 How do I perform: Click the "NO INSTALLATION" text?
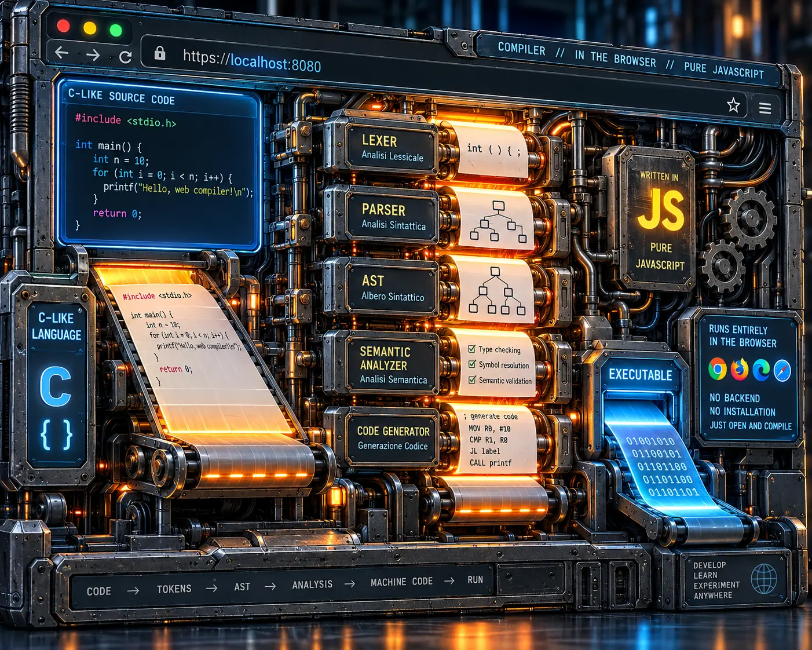(742, 411)
